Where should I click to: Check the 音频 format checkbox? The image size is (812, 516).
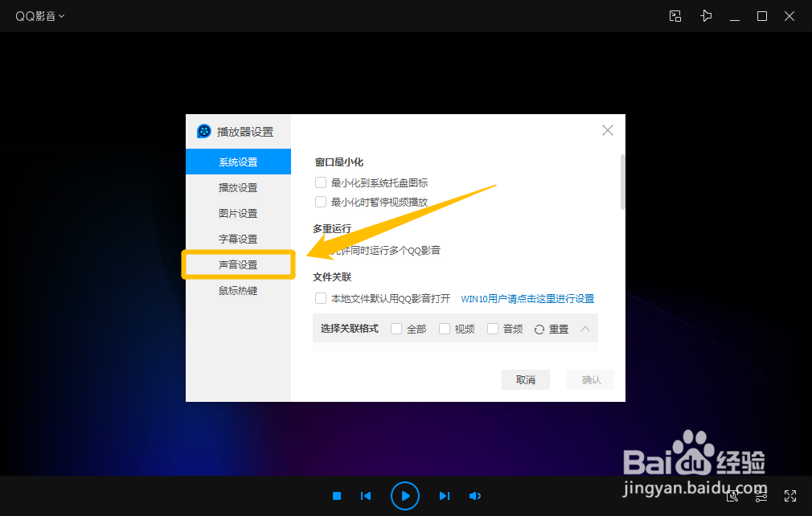click(493, 329)
